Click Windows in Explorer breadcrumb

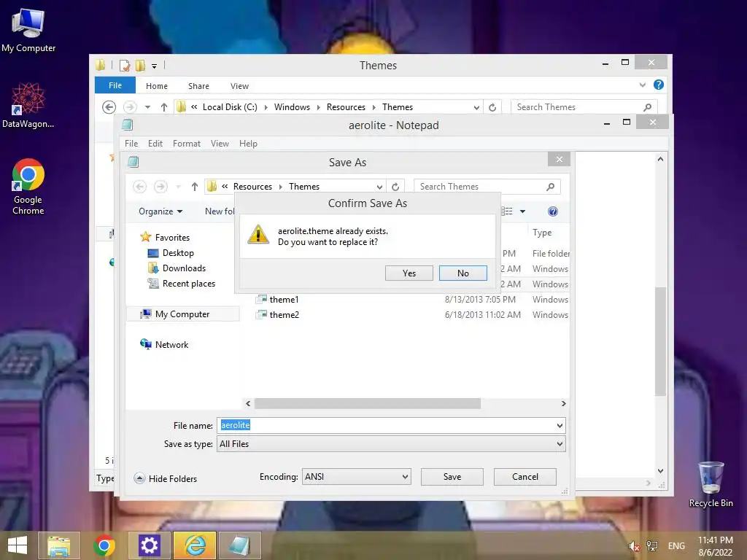click(292, 107)
